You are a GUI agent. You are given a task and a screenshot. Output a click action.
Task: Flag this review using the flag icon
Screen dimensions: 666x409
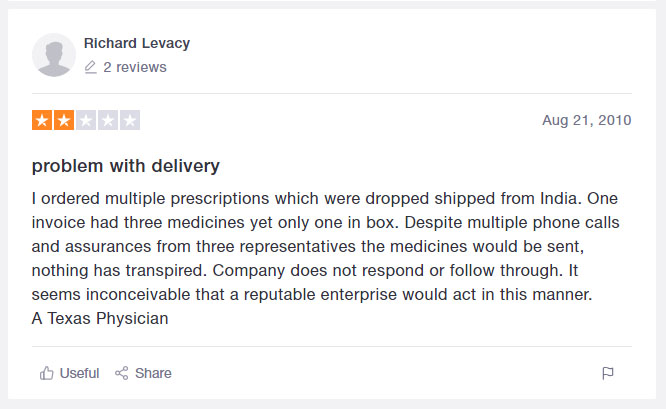point(608,374)
